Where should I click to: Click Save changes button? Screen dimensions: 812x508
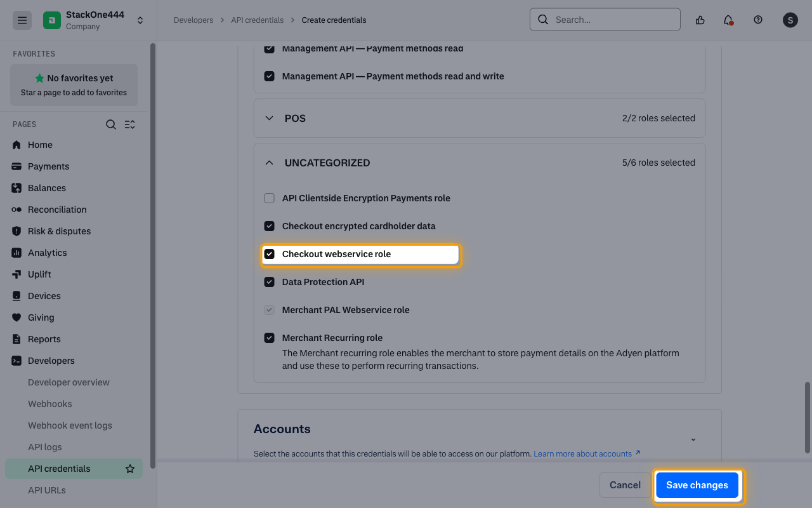click(x=697, y=485)
